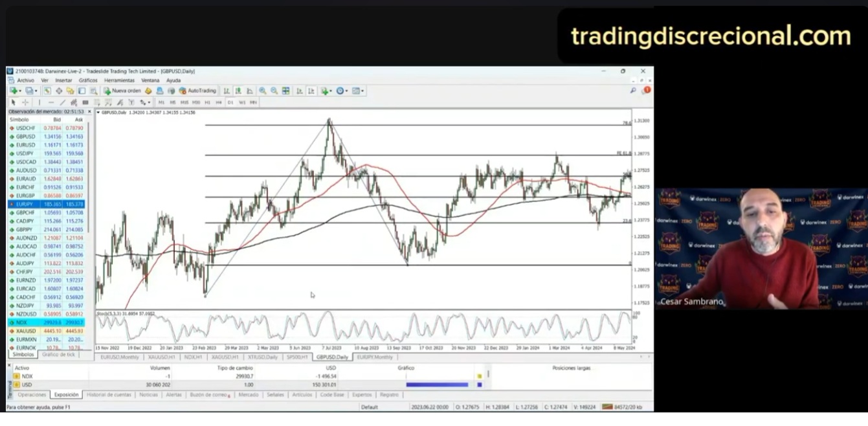Image resolution: width=868 pixels, height=426 pixels.
Task: Open the Strategy Tester icon
Action: 93,91
